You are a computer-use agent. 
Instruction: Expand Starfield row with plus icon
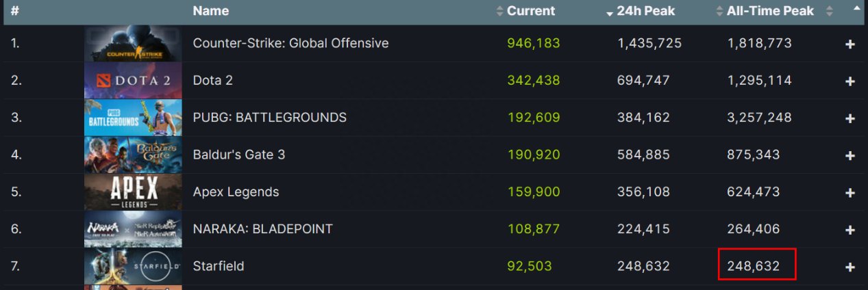[x=850, y=267]
